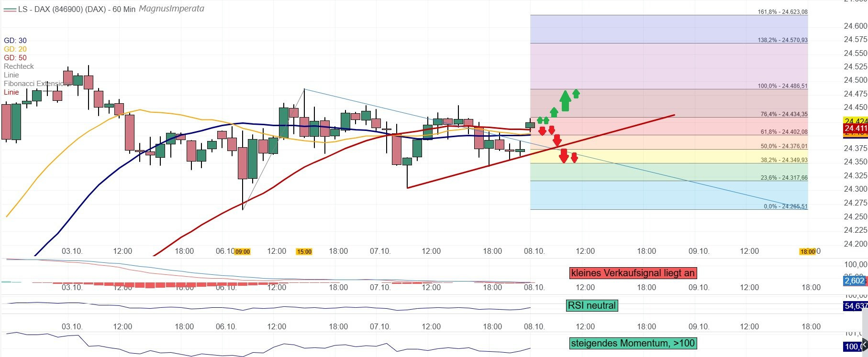Image resolution: width=868 pixels, height=357 pixels.
Task: Select the yellow 15:00 time marker
Action: (x=304, y=252)
